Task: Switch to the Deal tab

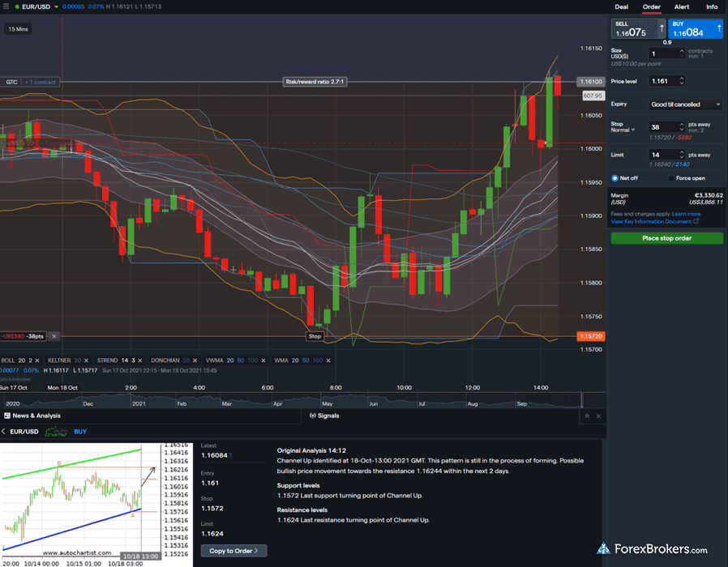Action: pos(621,6)
